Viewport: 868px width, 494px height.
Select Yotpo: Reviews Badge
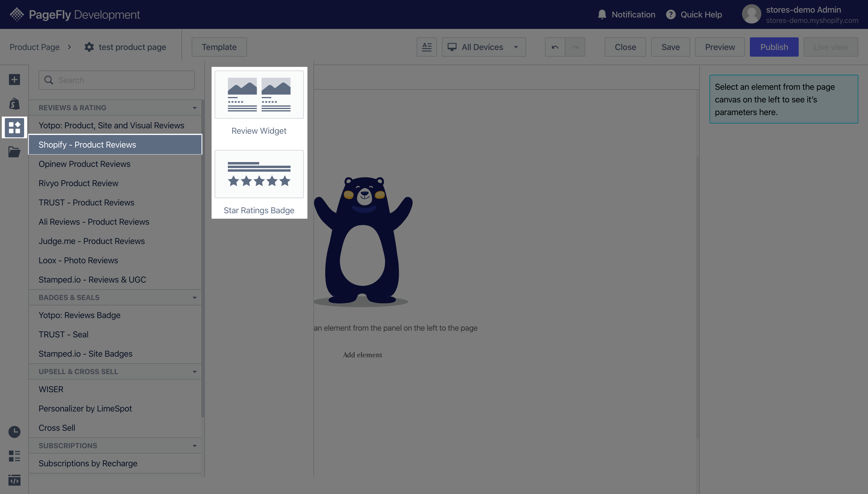click(x=115, y=315)
